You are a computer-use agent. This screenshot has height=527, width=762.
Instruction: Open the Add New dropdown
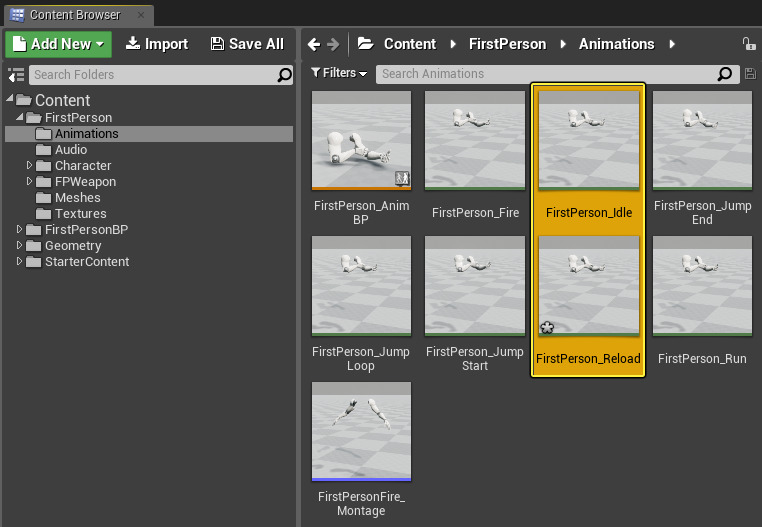coord(60,44)
